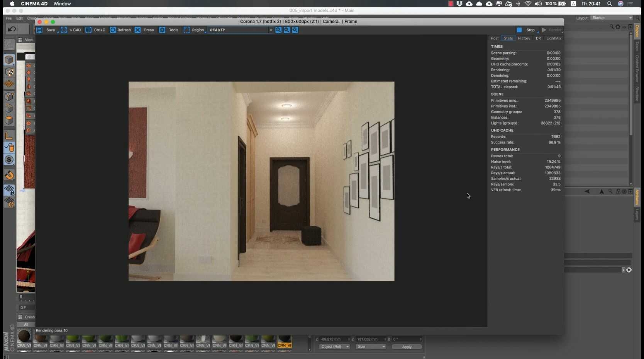Open the BEAUTY pass dropdown

[x=241, y=30]
